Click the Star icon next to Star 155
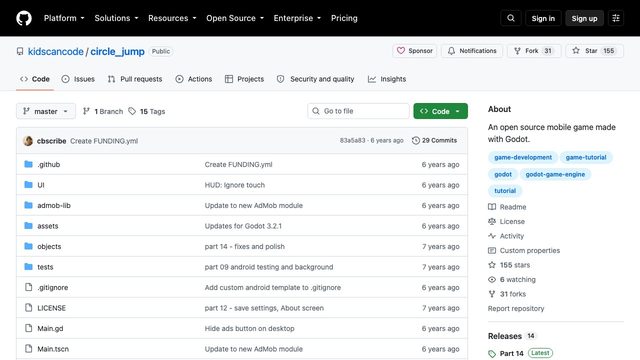The image size is (640, 360). [576, 51]
